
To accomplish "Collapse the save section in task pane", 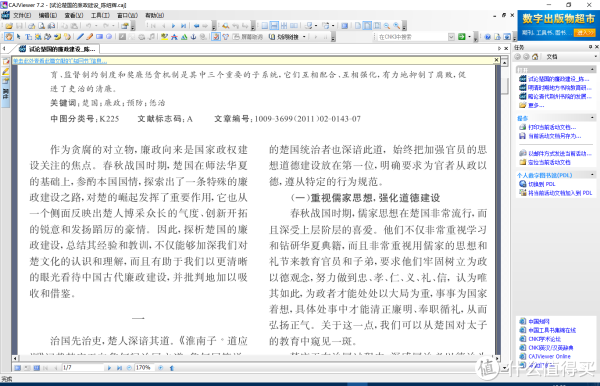I will (592, 117).
